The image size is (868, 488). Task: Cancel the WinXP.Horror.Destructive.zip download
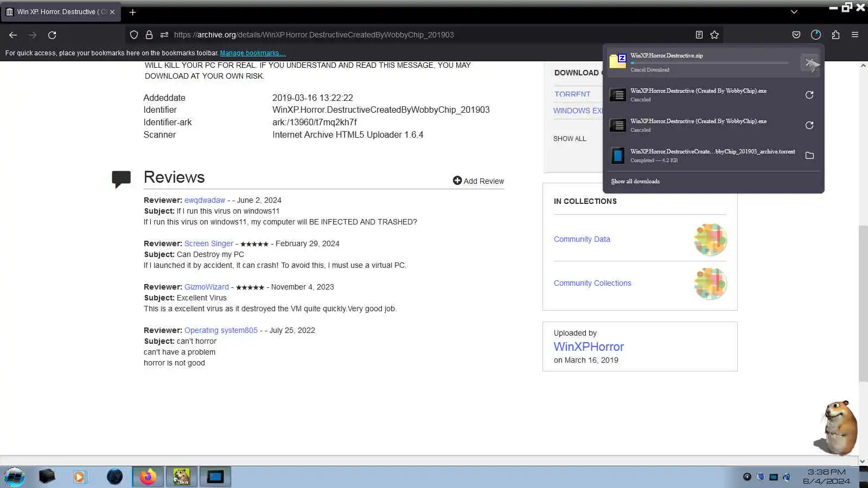point(809,62)
